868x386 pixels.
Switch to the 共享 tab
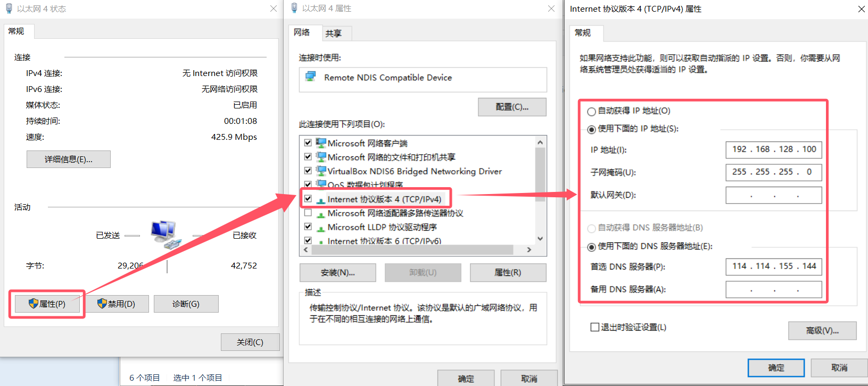pos(334,33)
